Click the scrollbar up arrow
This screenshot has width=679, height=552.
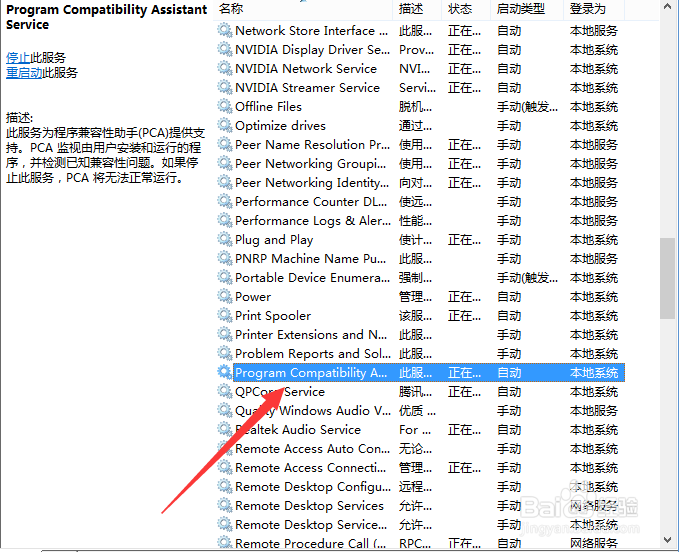pos(668,6)
